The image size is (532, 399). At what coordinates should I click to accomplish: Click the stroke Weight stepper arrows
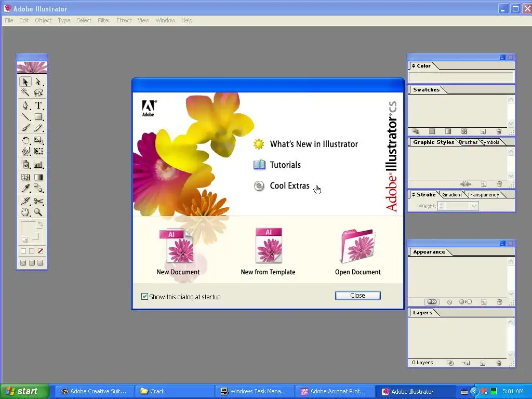point(442,206)
